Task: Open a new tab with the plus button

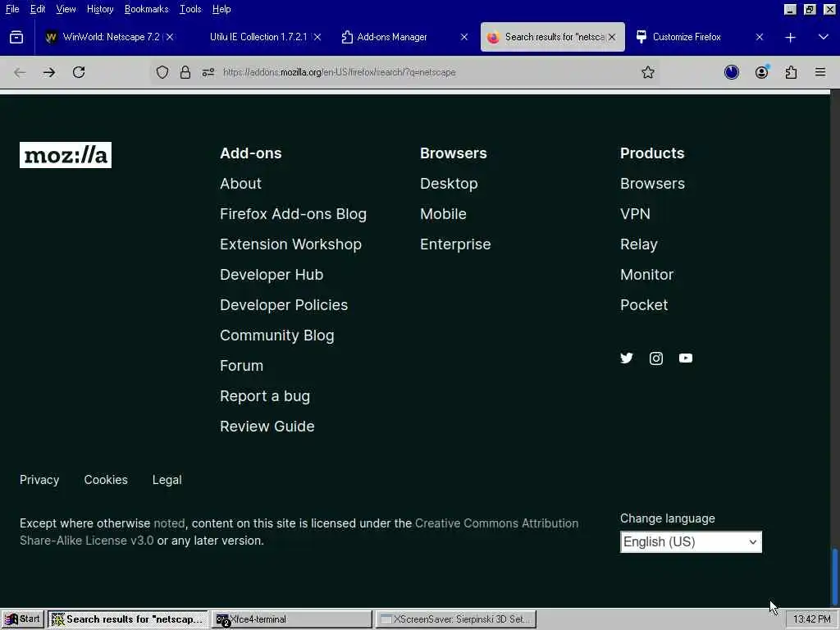Action: click(x=790, y=38)
